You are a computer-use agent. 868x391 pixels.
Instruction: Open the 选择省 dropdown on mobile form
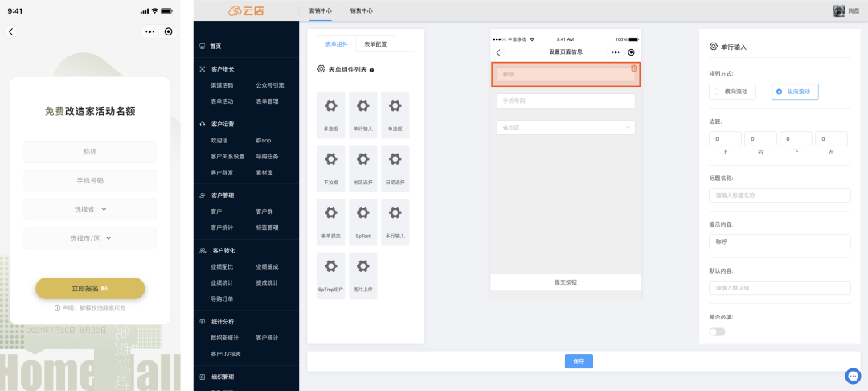(x=90, y=209)
